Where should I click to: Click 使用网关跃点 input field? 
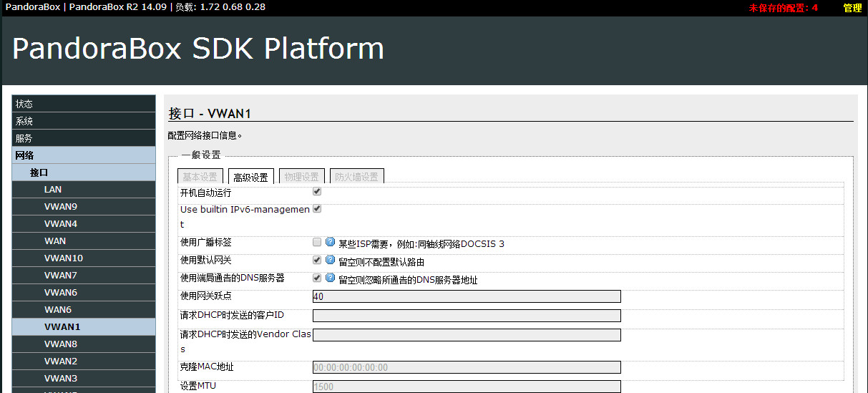coord(467,296)
